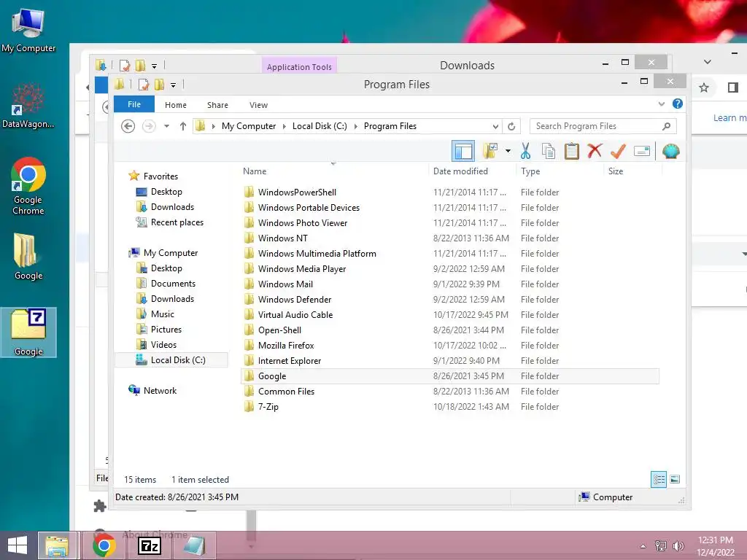Click Application Tools tab in Downloads window

coord(299,66)
